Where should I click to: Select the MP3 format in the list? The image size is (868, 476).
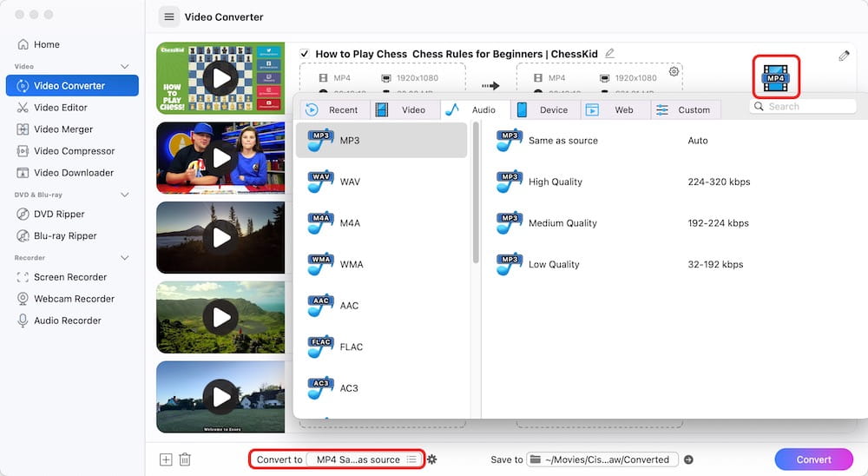pos(381,140)
